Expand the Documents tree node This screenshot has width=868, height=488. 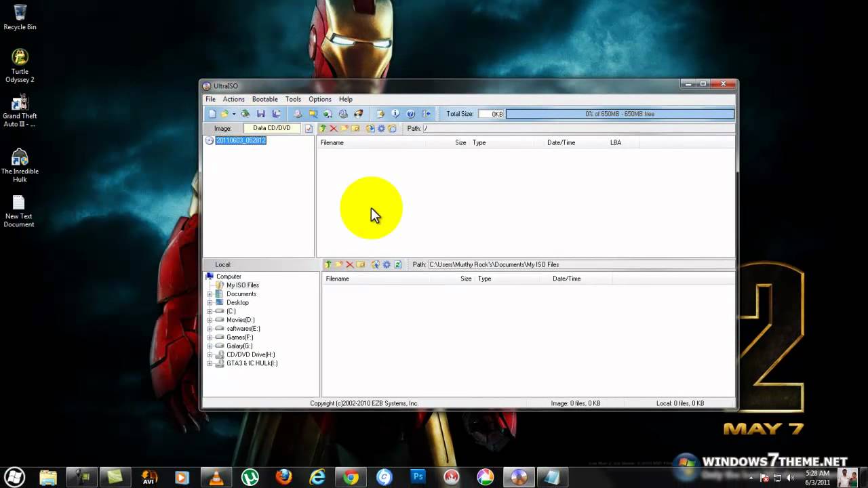210,294
